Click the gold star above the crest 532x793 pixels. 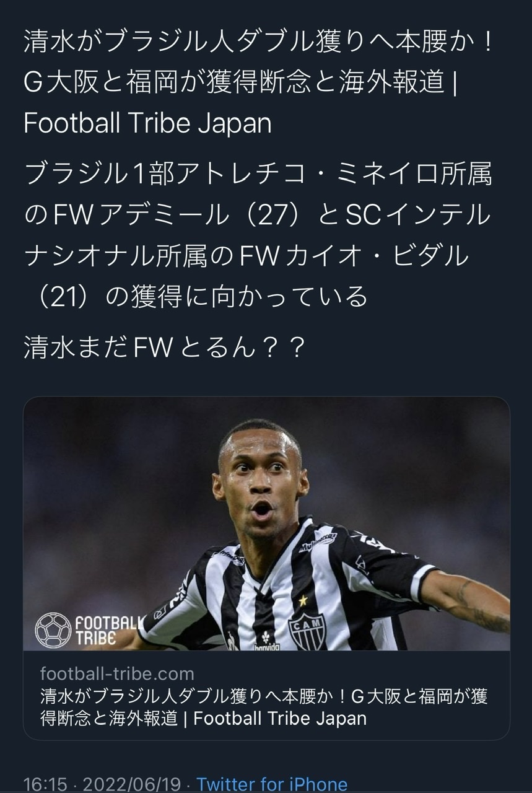point(303,600)
